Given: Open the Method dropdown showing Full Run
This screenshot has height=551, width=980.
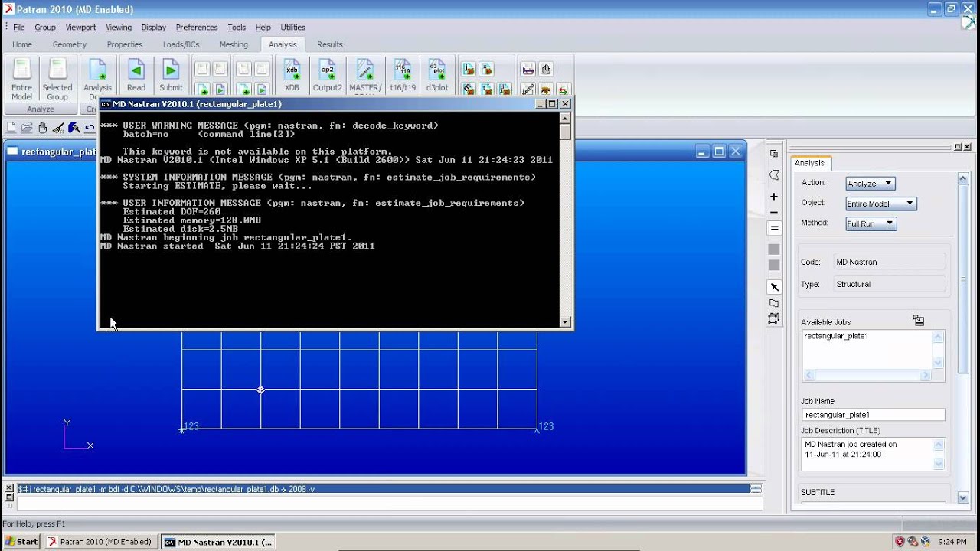Looking at the screenshot, I should (x=871, y=223).
